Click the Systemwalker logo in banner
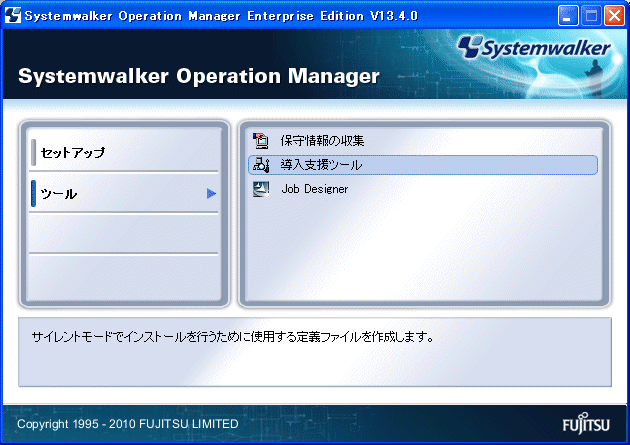This screenshot has width=630, height=445. click(534, 48)
